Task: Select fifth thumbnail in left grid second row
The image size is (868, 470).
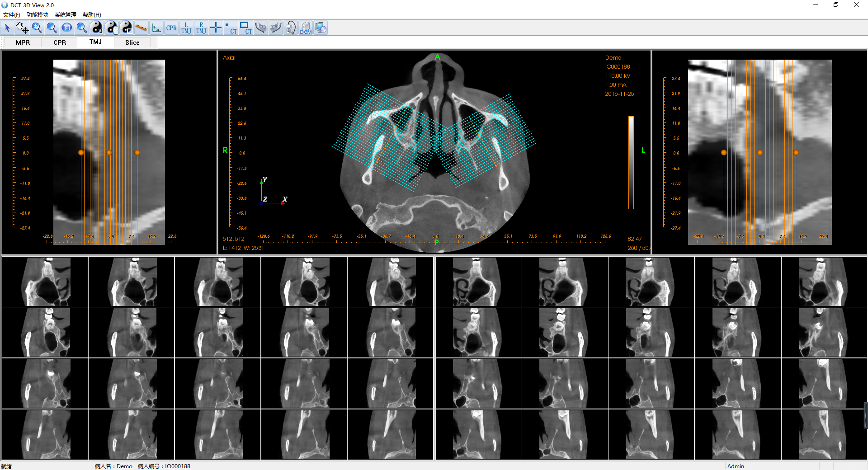Action: [390, 333]
